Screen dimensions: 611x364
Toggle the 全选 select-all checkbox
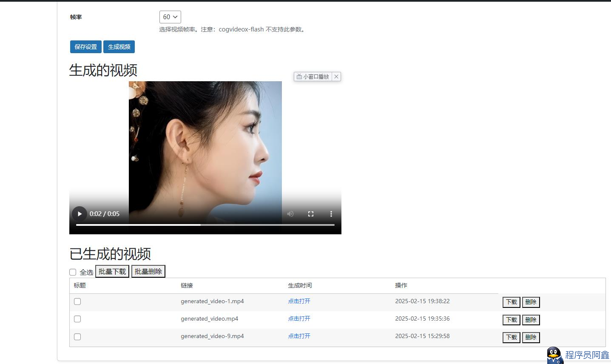click(x=73, y=272)
